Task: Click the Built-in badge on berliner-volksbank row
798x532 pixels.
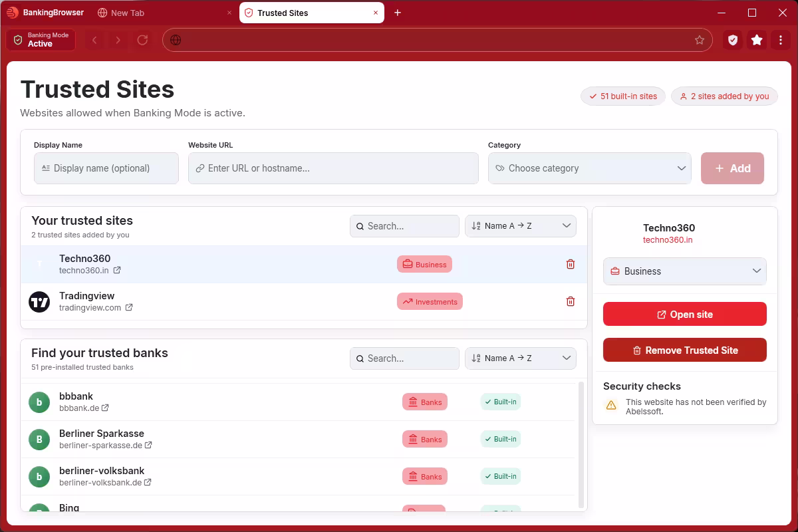Action: (500, 476)
